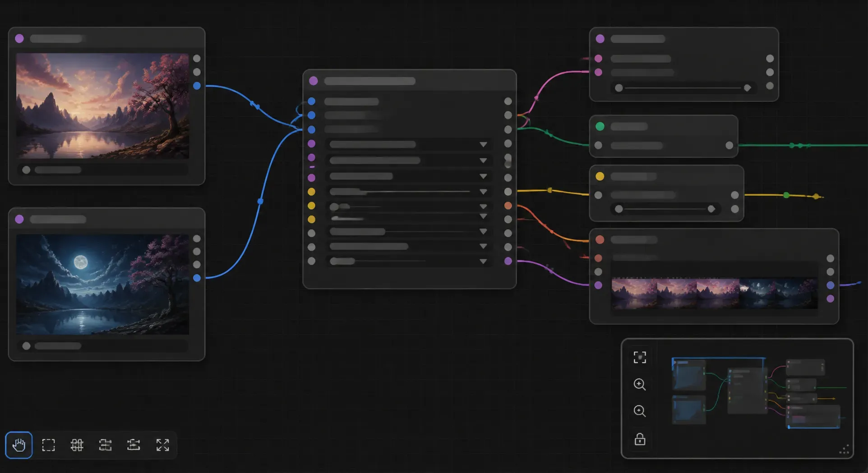Click the upper pink input port on the top-right node
Viewport: 868px width, 473px height.
(x=598, y=58)
